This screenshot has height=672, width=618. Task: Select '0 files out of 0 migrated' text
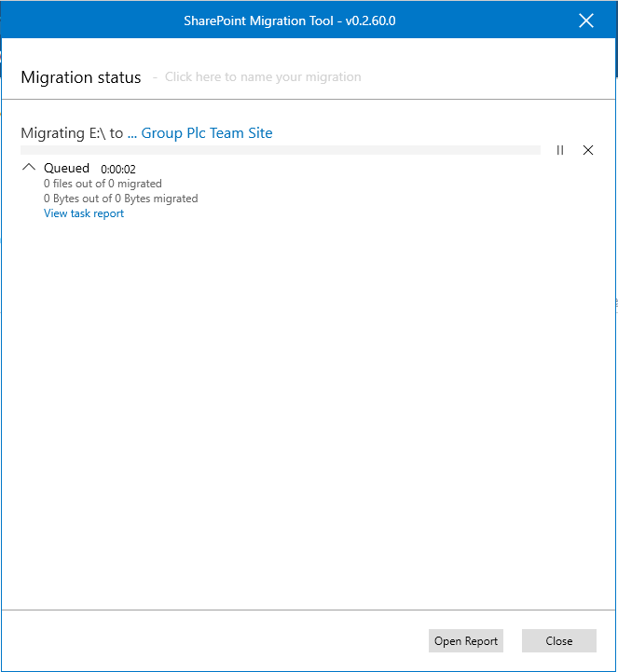point(103,184)
